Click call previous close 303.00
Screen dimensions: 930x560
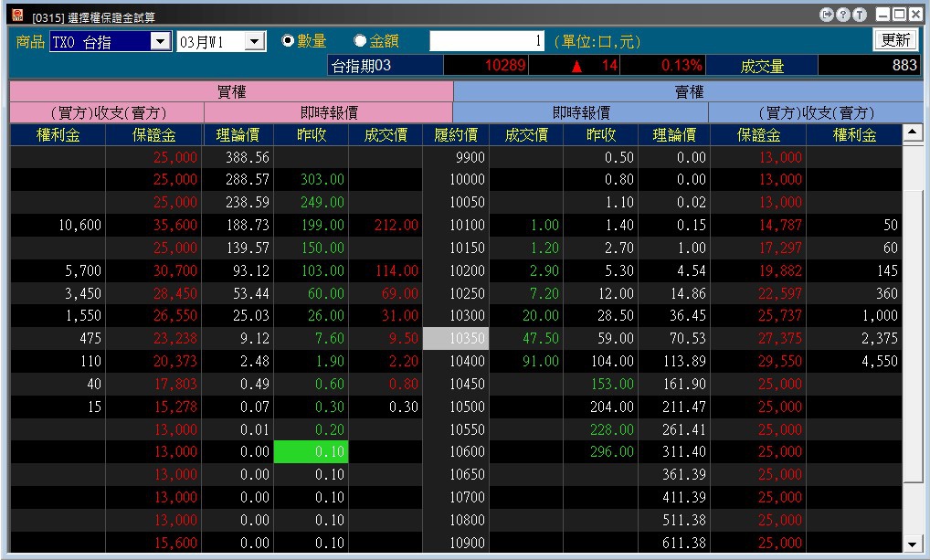pos(322,179)
